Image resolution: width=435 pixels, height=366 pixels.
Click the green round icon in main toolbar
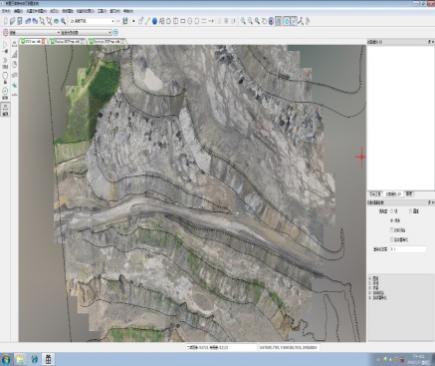tap(56, 21)
